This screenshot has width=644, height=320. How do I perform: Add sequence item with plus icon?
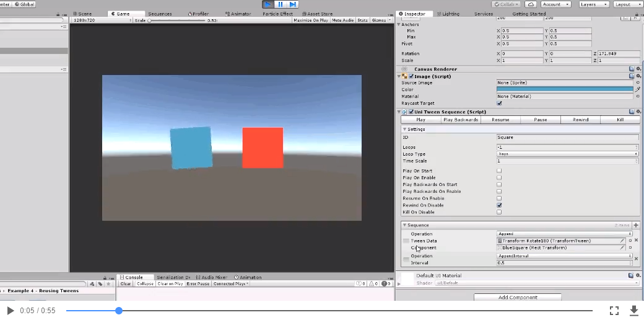[x=636, y=225]
